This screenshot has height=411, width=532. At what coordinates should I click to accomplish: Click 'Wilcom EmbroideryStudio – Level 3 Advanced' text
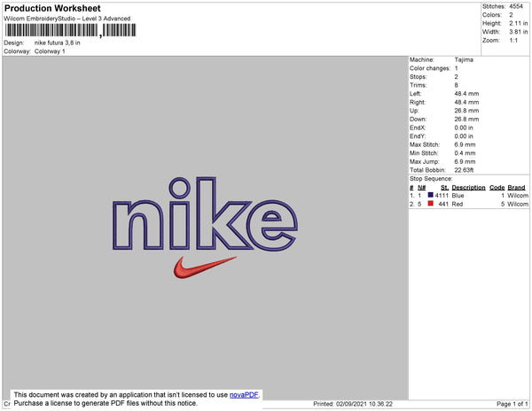67,19
